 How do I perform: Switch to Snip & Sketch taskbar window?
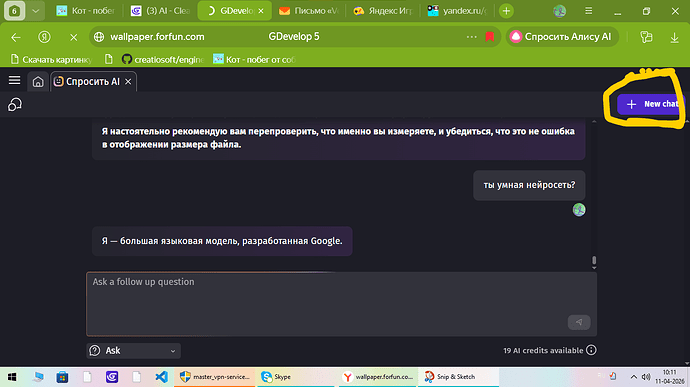point(458,377)
